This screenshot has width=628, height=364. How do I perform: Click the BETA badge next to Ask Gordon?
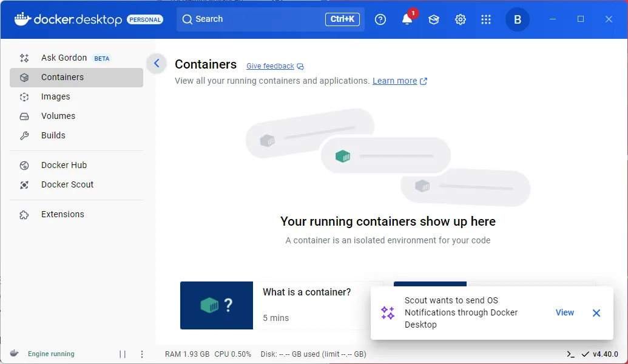coord(102,58)
